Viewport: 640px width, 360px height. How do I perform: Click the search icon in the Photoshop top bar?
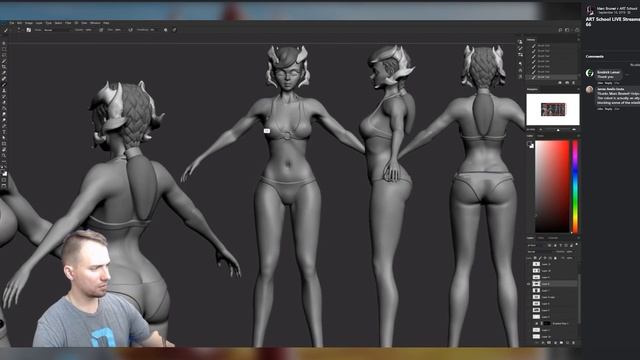click(560, 30)
